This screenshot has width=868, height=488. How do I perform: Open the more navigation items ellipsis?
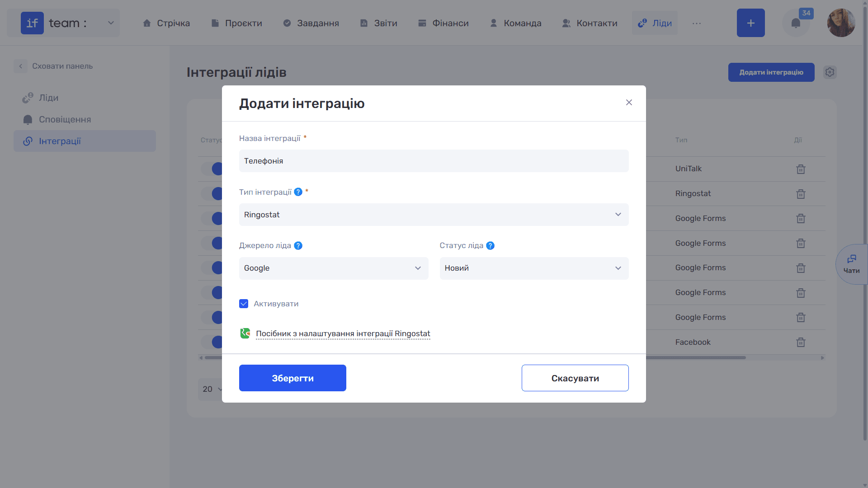point(696,23)
